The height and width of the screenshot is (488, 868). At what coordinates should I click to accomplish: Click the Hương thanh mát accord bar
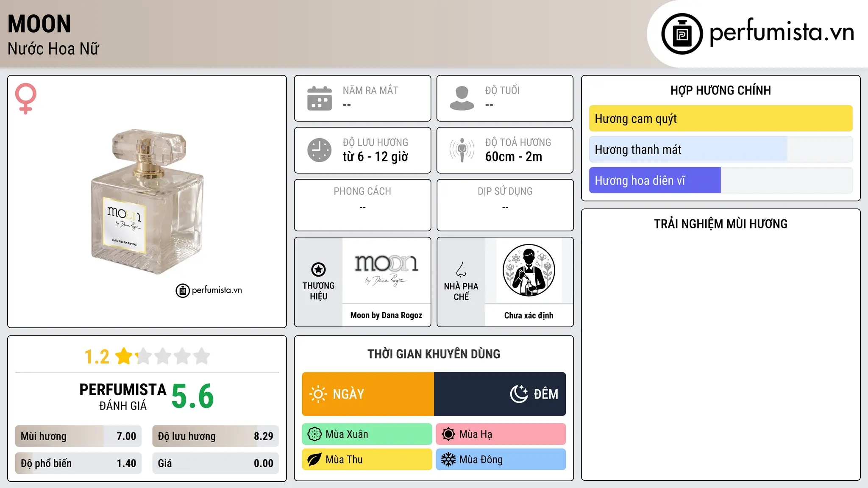pyautogui.click(x=721, y=150)
